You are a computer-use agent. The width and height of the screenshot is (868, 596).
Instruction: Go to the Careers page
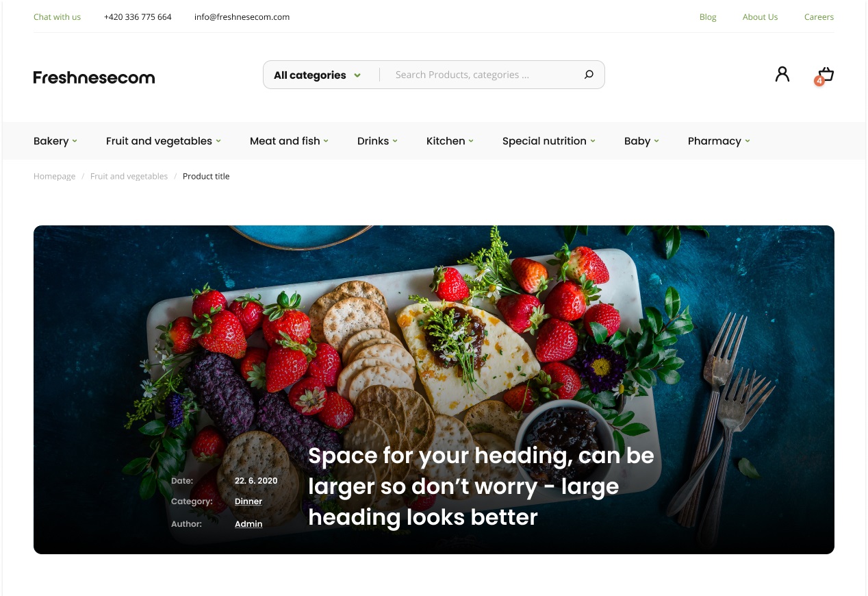pyautogui.click(x=819, y=17)
